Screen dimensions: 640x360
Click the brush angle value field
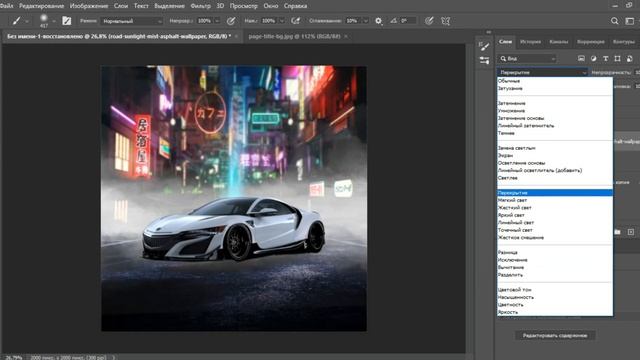click(408, 21)
